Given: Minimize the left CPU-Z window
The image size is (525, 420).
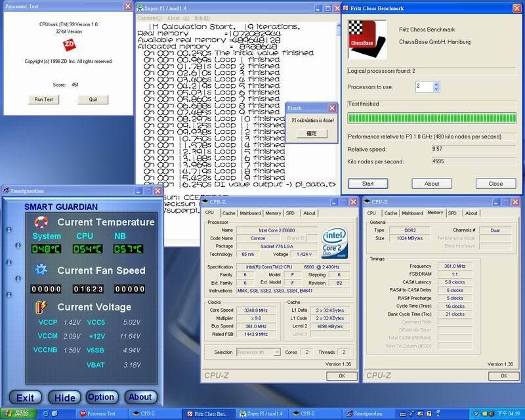Looking at the screenshot, I should (335, 202).
